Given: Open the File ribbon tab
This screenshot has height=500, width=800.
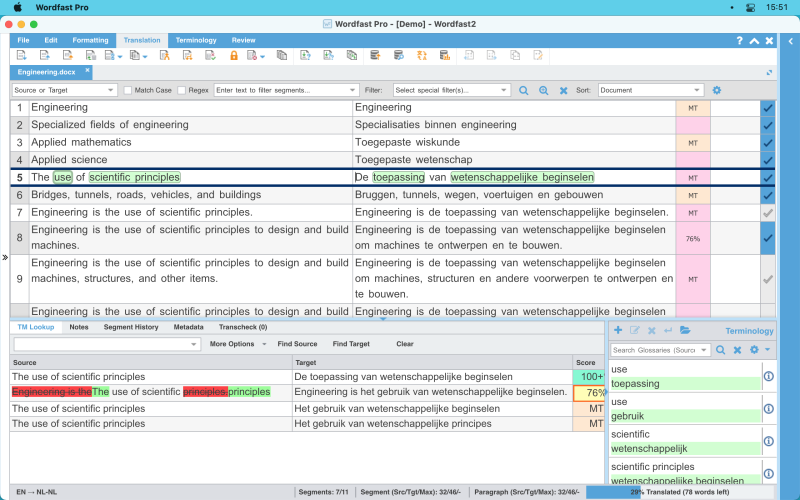Looking at the screenshot, I should [23, 40].
